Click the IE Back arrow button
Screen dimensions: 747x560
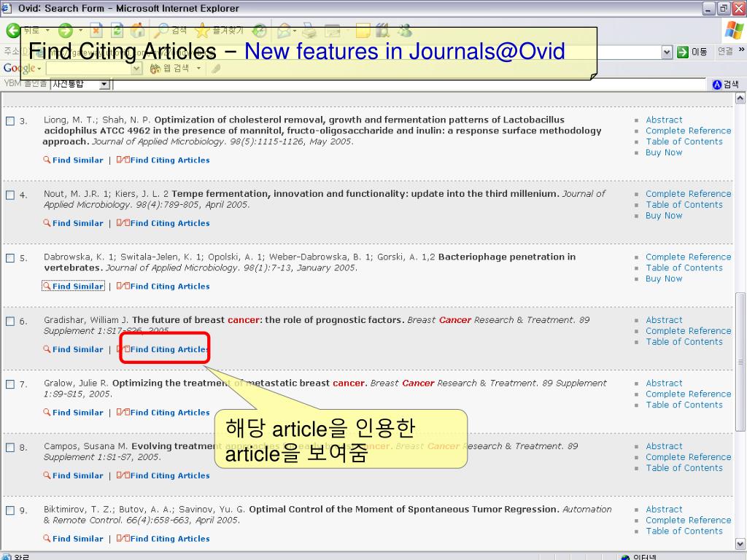pyautogui.click(x=13, y=31)
